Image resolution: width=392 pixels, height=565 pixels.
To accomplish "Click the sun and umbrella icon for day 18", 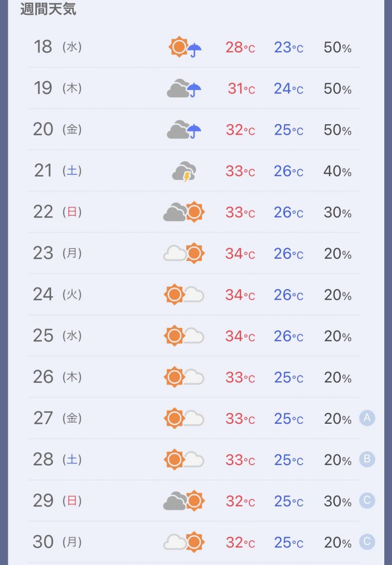I will click(185, 47).
